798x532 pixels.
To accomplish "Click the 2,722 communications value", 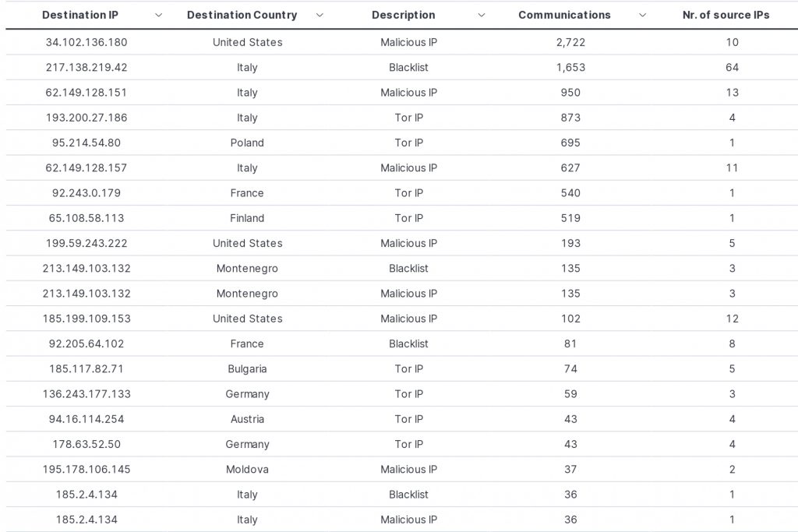I will pyautogui.click(x=570, y=42).
